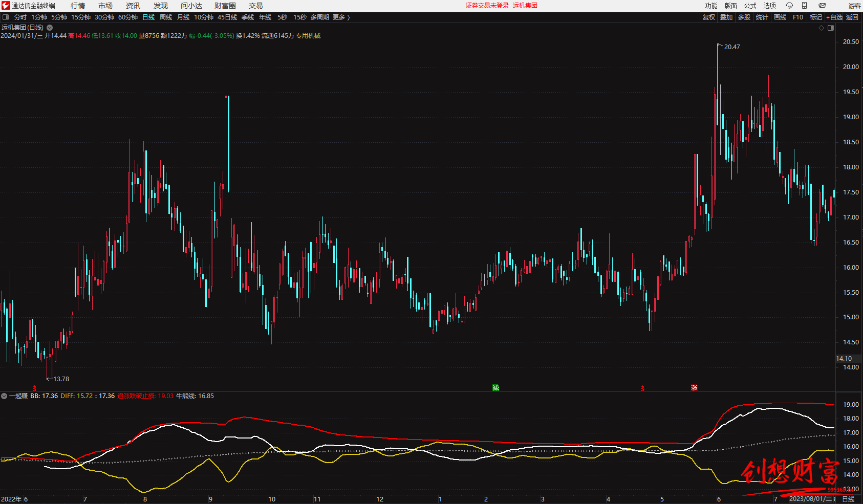The width and height of the screenshot is (863, 504).
Task: Click the 游客 guest account label
Action: 855,6
